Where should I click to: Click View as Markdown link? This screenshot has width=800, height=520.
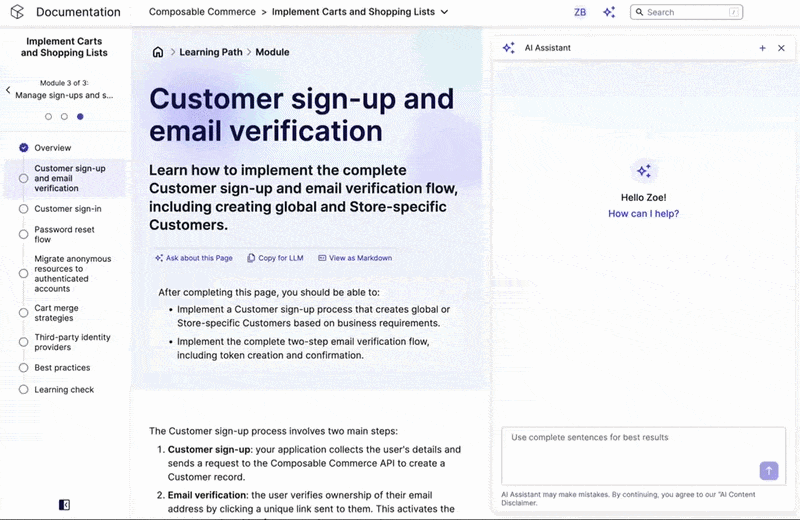coord(355,258)
